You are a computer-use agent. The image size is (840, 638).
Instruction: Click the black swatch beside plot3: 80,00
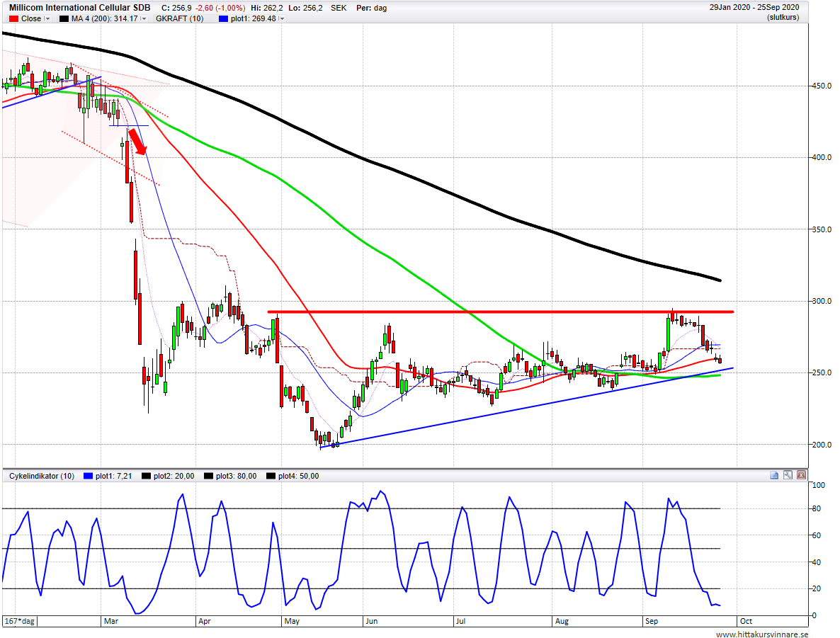[209, 477]
